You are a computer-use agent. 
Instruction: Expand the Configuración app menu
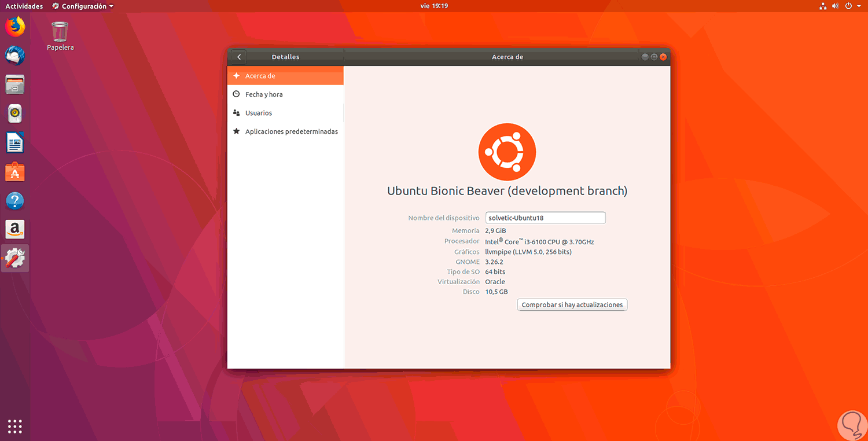click(82, 6)
